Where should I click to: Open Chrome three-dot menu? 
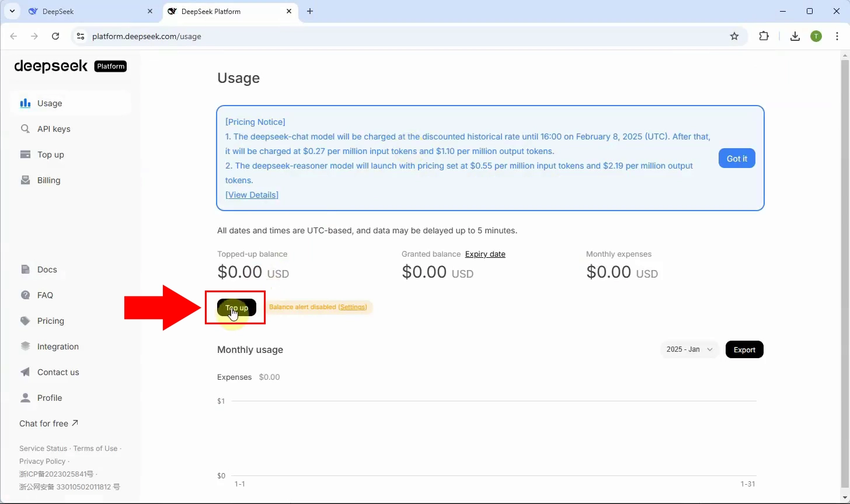point(837,36)
